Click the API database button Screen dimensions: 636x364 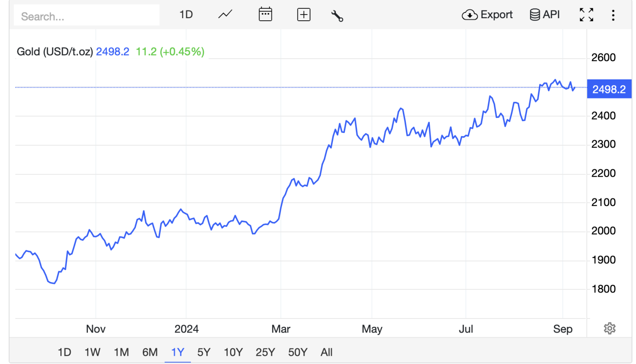click(544, 15)
